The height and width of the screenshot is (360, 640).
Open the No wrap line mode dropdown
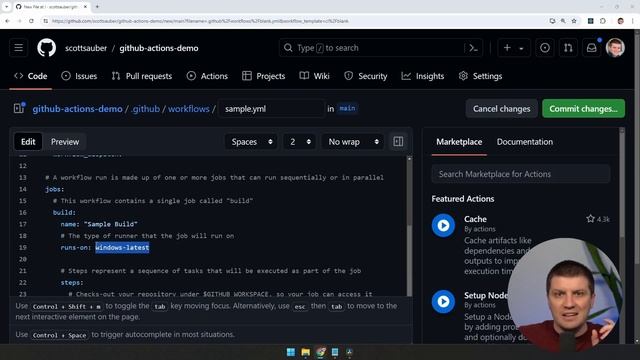pos(353,142)
